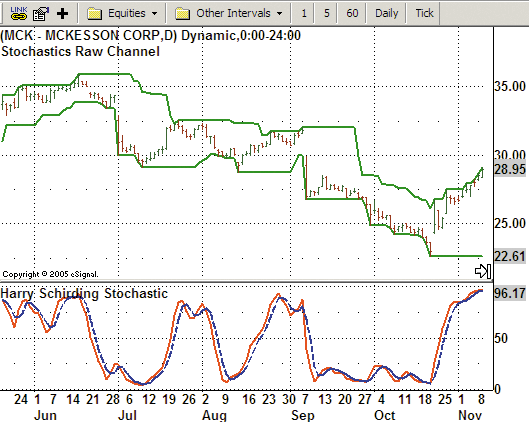Click the 35.00 price axis label
Viewport: 529px width, 422px height.
click(510, 86)
